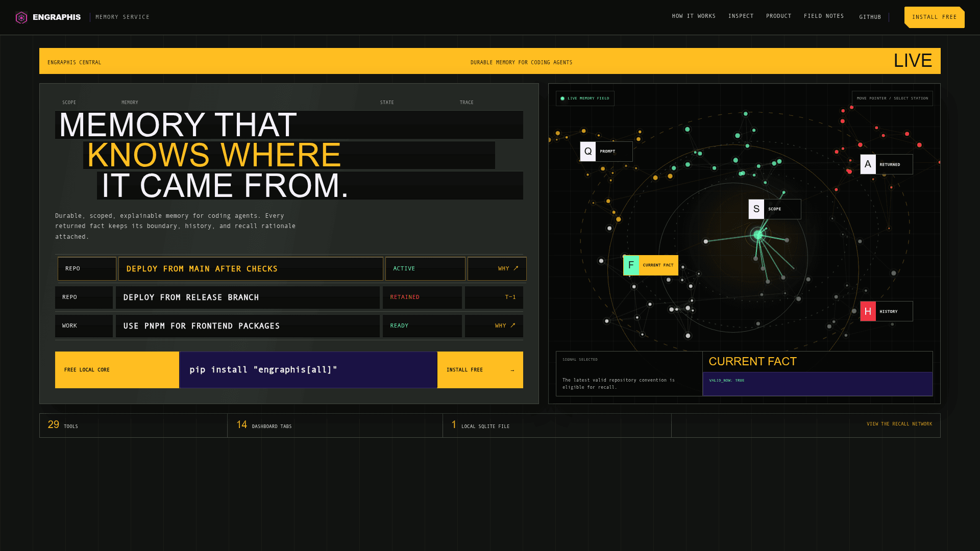Click the ACTIVE state cell
This screenshot has height=551, width=980.
point(425,269)
